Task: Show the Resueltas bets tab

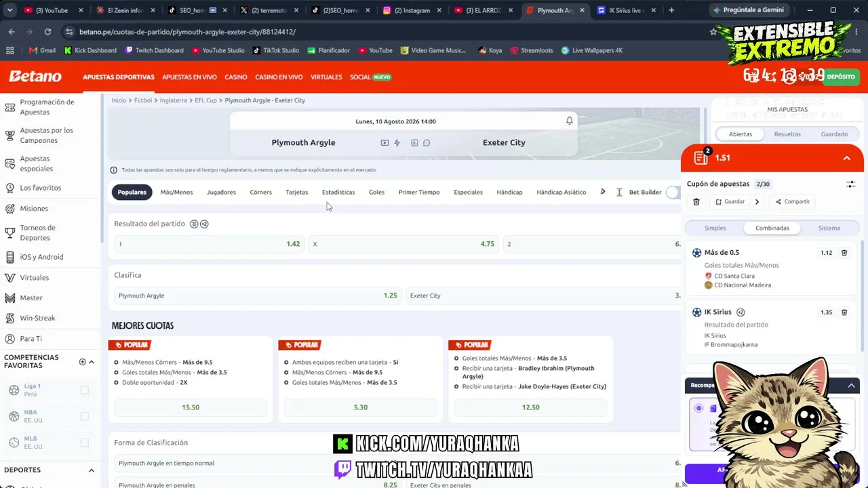Action: coord(787,134)
